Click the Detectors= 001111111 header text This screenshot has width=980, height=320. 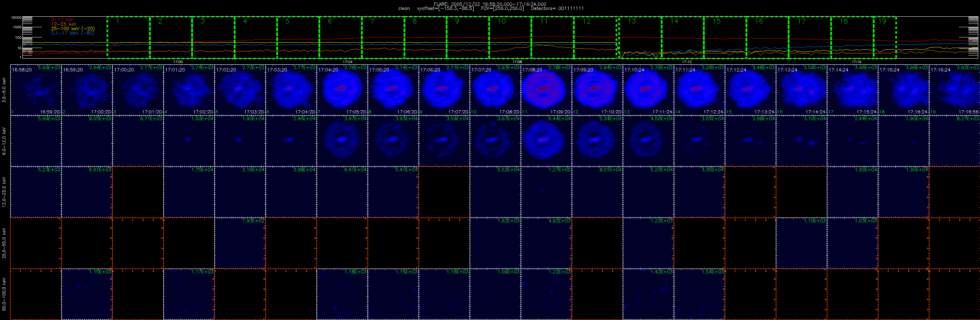tap(557, 9)
